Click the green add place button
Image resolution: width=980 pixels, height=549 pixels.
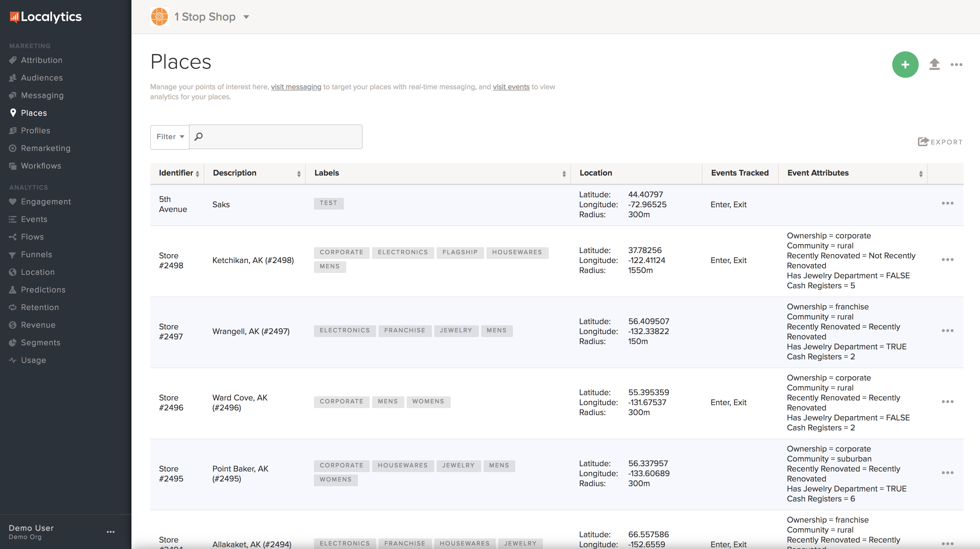point(905,64)
